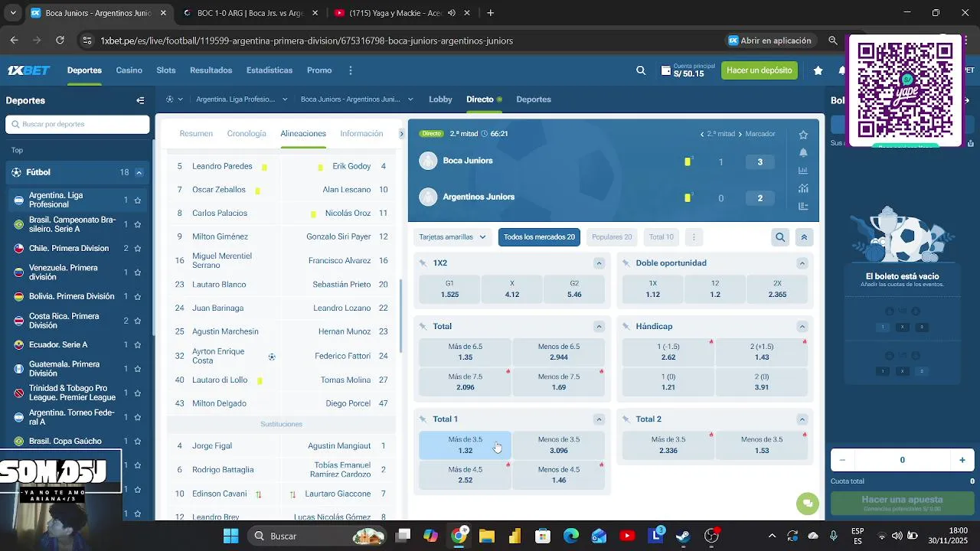The width and height of the screenshot is (980, 551).
Task: Increase bet stake with plus button
Action: 962,460
